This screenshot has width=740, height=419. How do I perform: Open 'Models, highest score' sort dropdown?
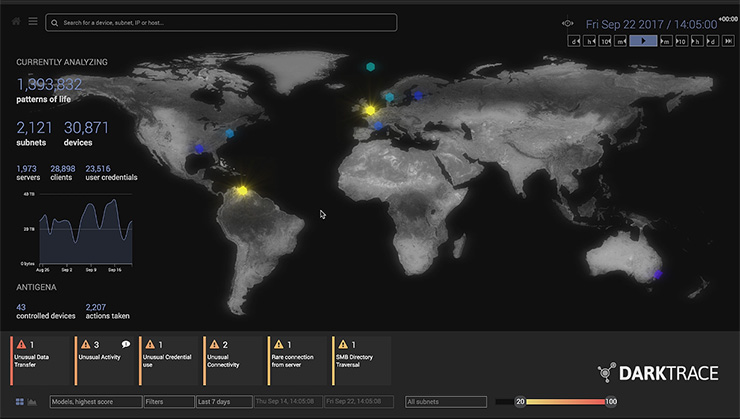(x=95, y=401)
